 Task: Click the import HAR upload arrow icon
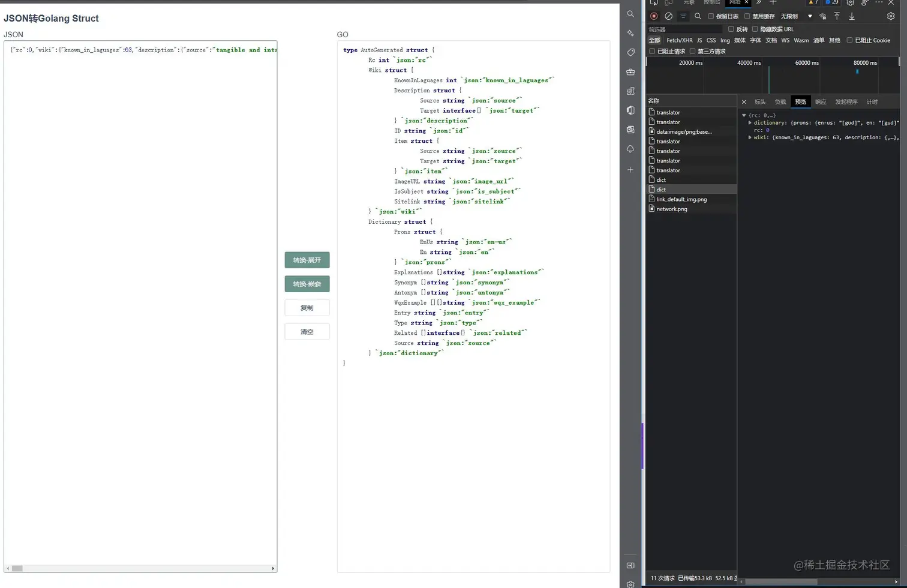pos(837,16)
